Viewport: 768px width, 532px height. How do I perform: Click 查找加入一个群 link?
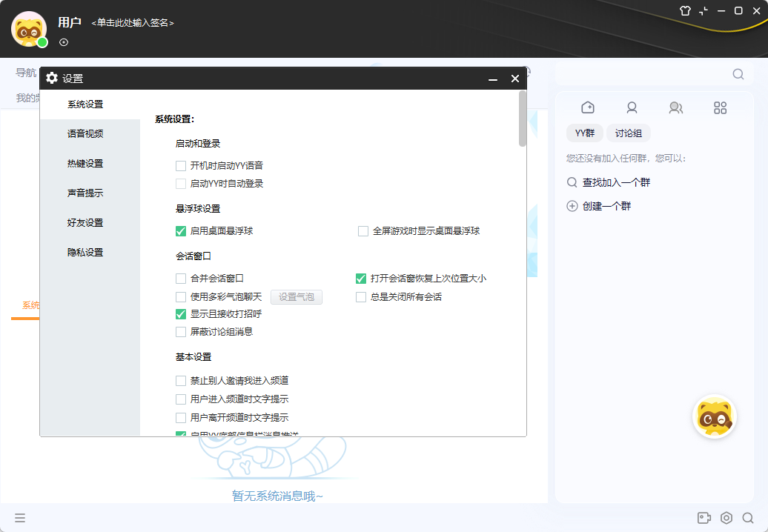(x=616, y=182)
